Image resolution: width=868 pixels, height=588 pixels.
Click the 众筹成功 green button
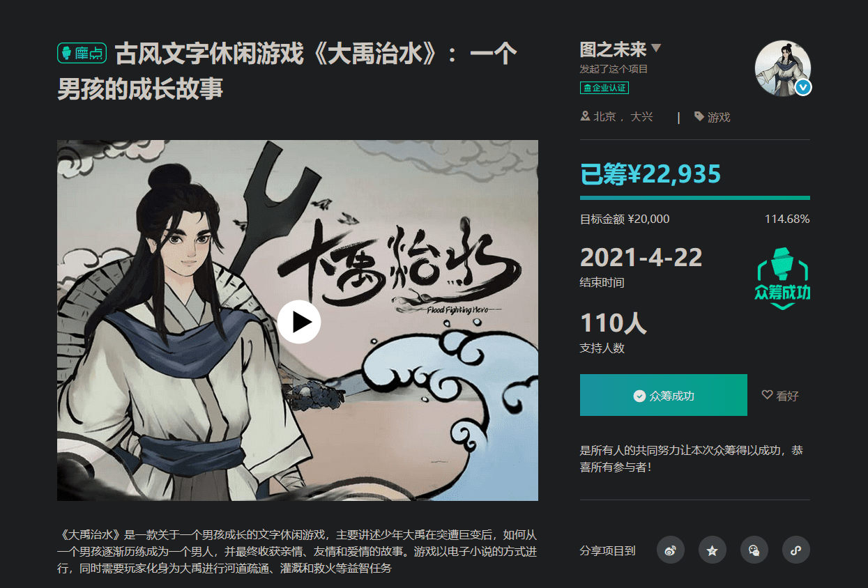click(x=664, y=395)
